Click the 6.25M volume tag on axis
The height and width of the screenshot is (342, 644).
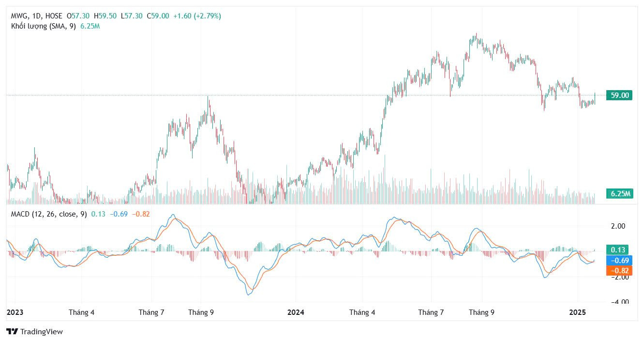tap(619, 194)
